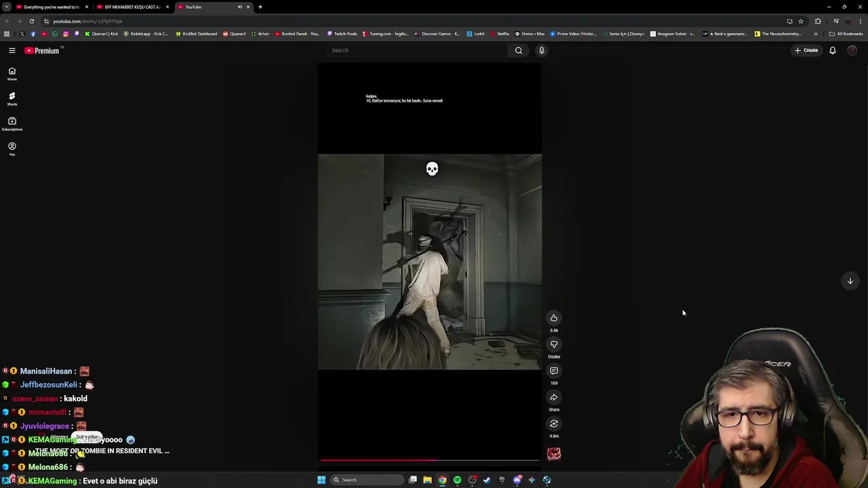The image size is (868, 488).
Task: Open Epic Games Launcher from taskbar
Action: [x=502, y=480]
